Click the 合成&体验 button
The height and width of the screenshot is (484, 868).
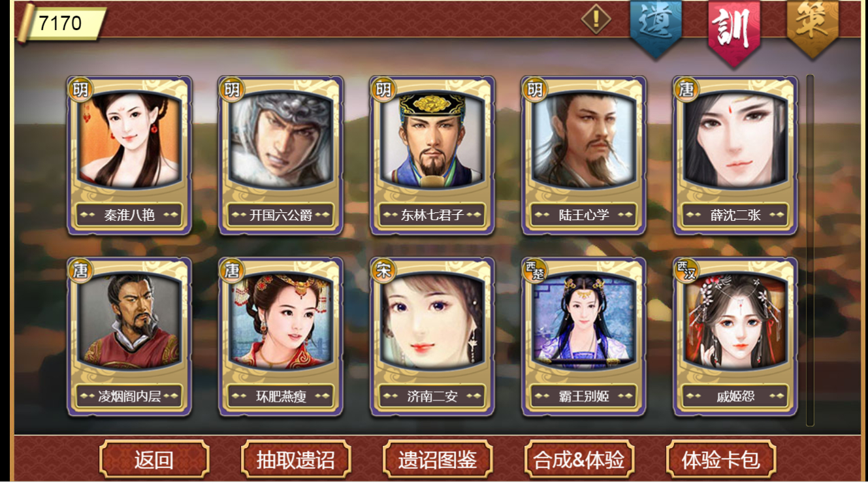coord(579,459)
